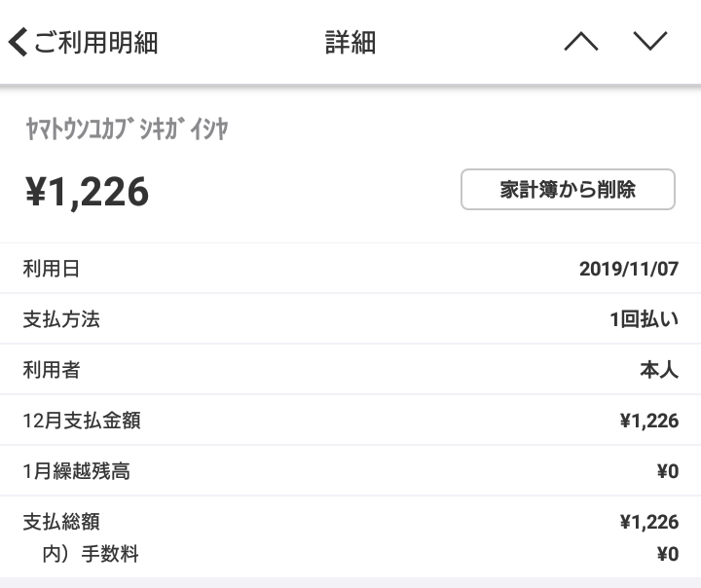This screenshot has height=588, width=701.
Task: Tap the 本人 value
Action: [x=659, y=370]
